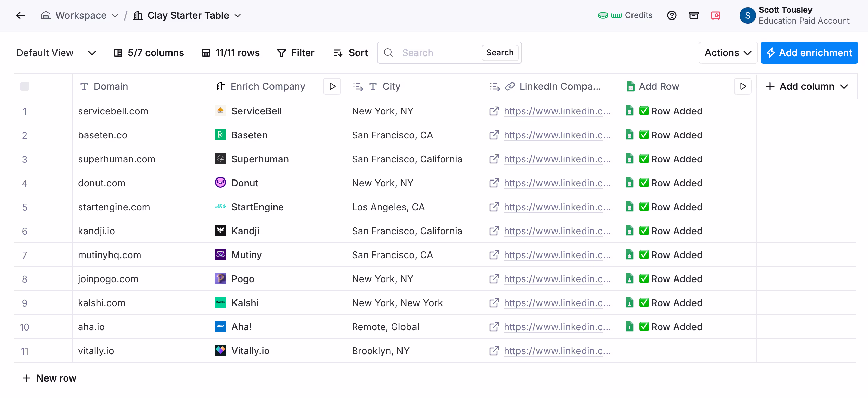The image size is (868, 398).
Task: Click the Credits coin icon
Action: click(603, 15)
